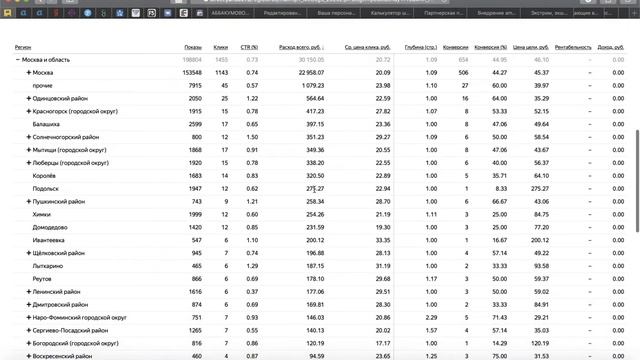This screenshot has width=640, height=360.
Task: Select the прочие row under Москва
Action: [x=319, y=86]
